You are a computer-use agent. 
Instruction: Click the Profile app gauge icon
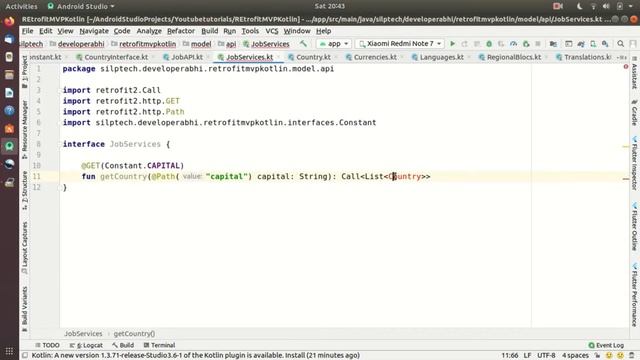[513, 44]
